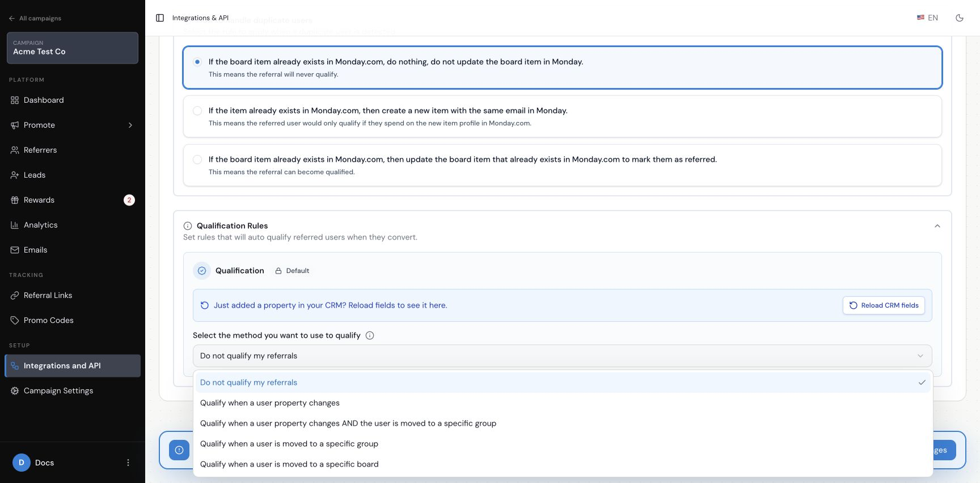The width and height of the screenshot is (980, 483).
Task: Click the info icon beside Qualification Rules
Action: (x=188, y=226)
